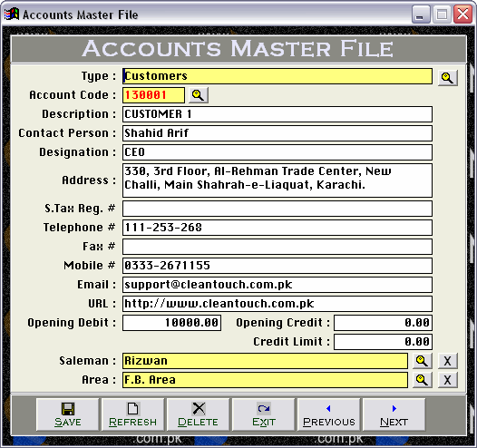Focus the empty S.Tax Reg. # field
The image size is (477, 448).
[x=277, y=209]
